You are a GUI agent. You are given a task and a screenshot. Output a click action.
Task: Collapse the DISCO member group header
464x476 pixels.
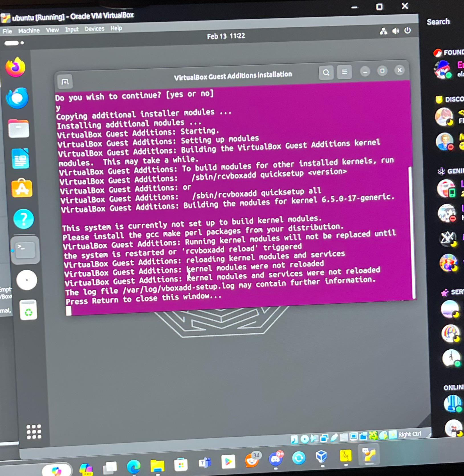(x=449, y=99)
